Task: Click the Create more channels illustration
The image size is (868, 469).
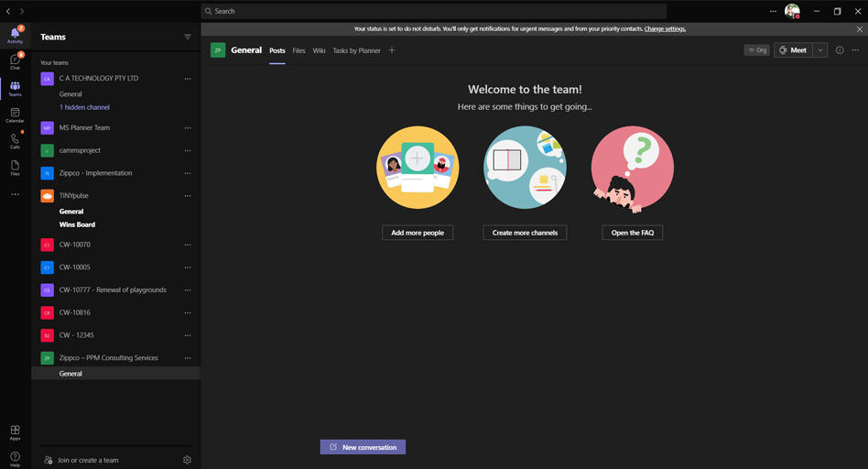Action: pyautogui.click(x=525, y=168)
